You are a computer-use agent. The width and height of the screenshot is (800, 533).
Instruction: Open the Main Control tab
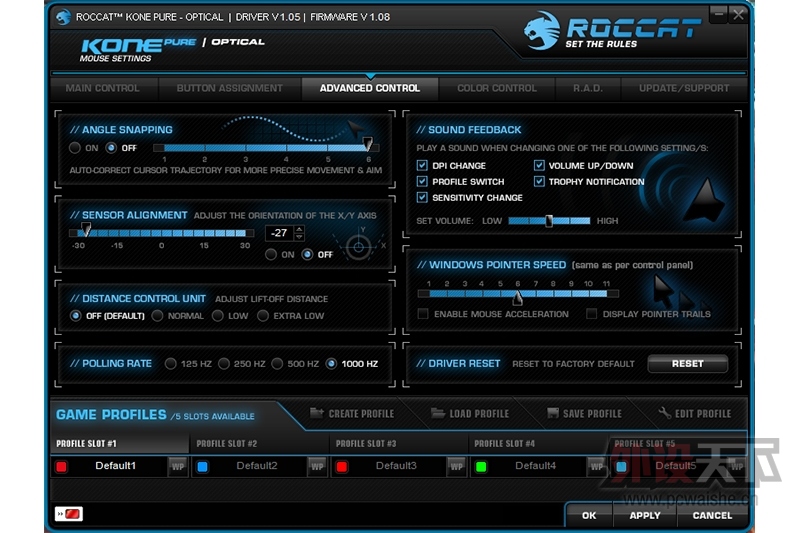(103, 88)
